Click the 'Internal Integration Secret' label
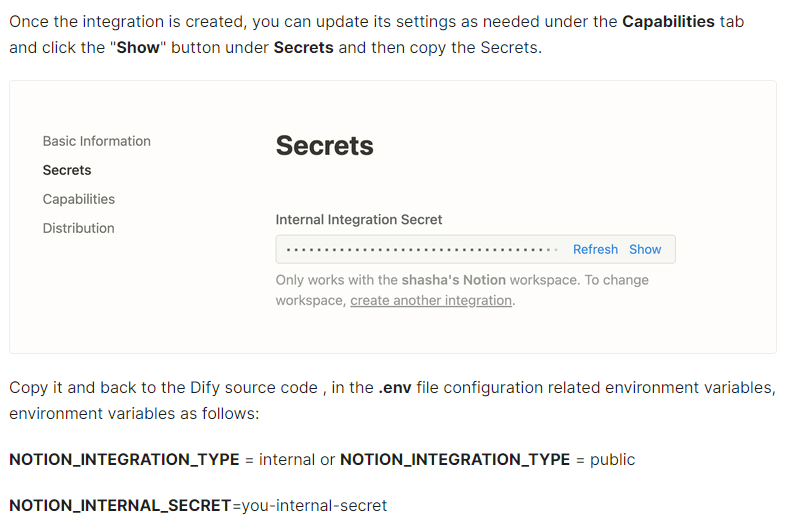The image size is (807, 523). coord(359,219)
